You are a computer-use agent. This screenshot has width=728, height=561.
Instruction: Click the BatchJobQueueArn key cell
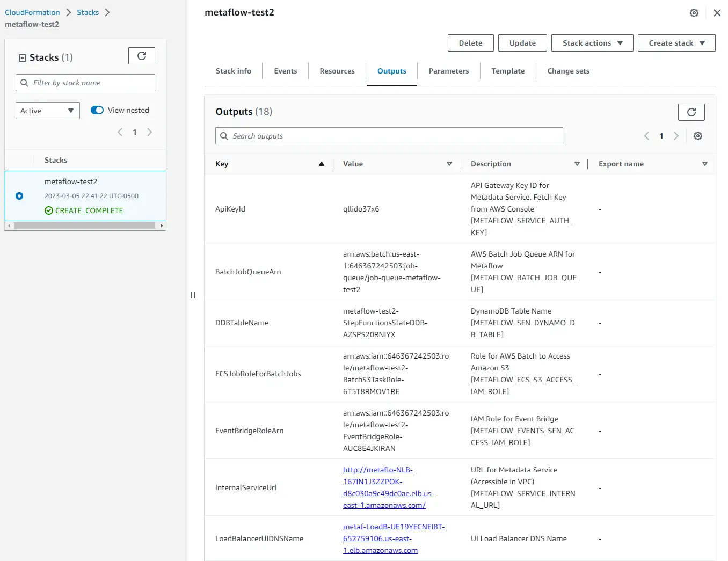(x=248, y=272)
